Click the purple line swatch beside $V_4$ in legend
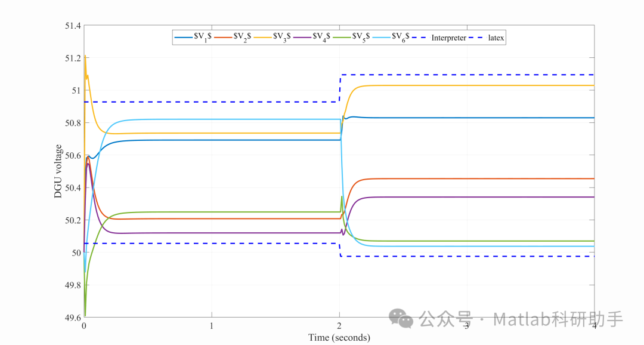This screenshot has width=644, height=345. pyautogui.click(x=302, y=38)
